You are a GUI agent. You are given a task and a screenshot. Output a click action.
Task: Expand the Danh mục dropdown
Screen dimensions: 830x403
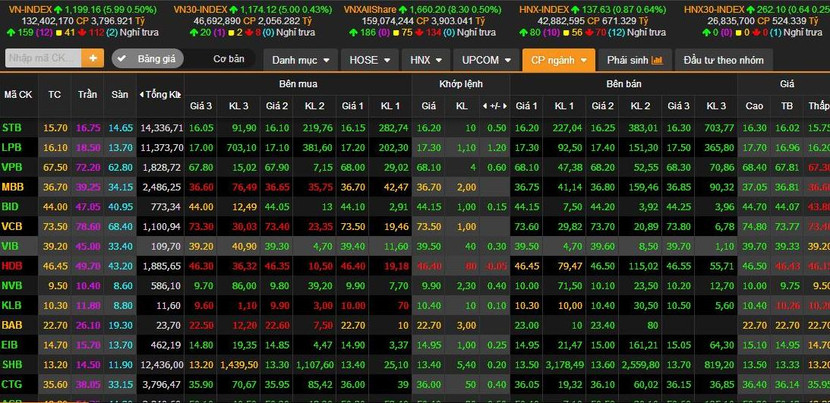300,60
